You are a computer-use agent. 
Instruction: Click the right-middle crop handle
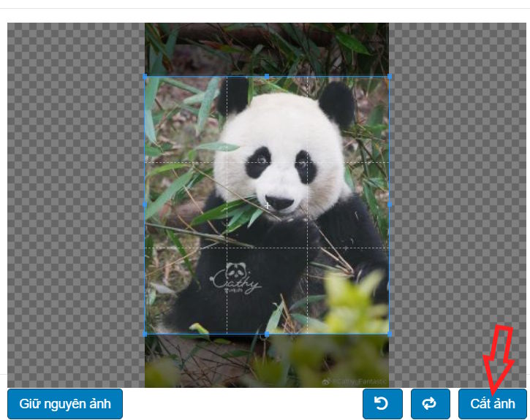[390, 205]
